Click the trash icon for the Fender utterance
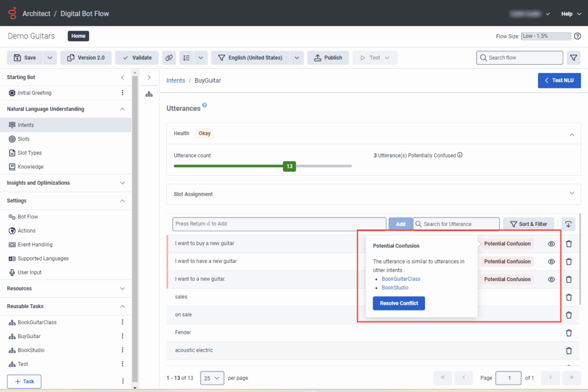 pyautogui.click(x=568, y=333)
